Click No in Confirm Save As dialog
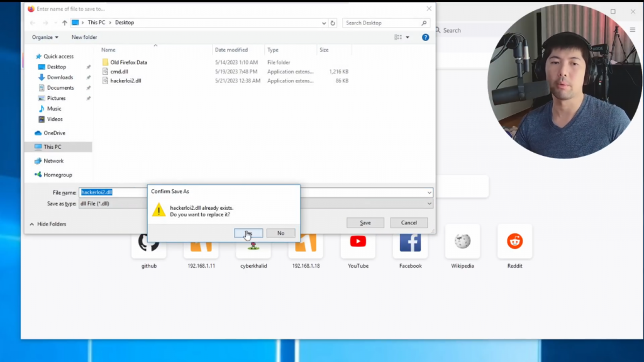Viewport: 644px width, 362px height. pos(280,233)
